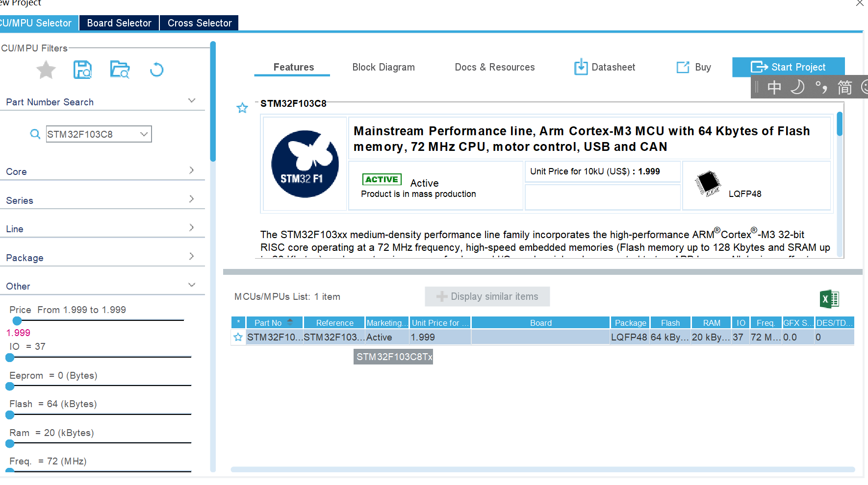868x485 pixels.
Task: Click the STM32 F1 butterfly logo
Action: pos(305,164)
